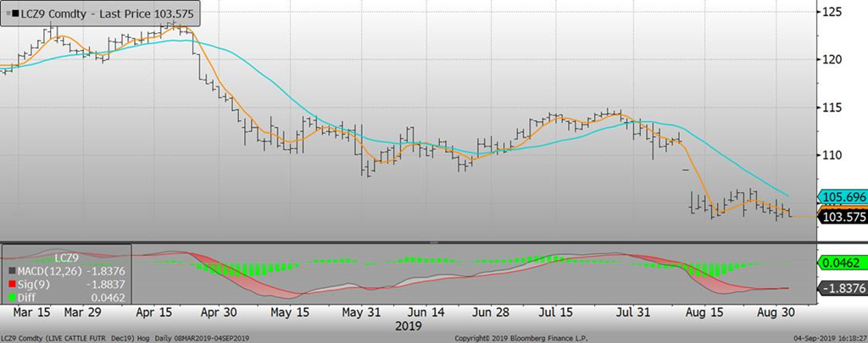
Task: Click the Sig(9) legend text
Action: (x=34, y=285)
